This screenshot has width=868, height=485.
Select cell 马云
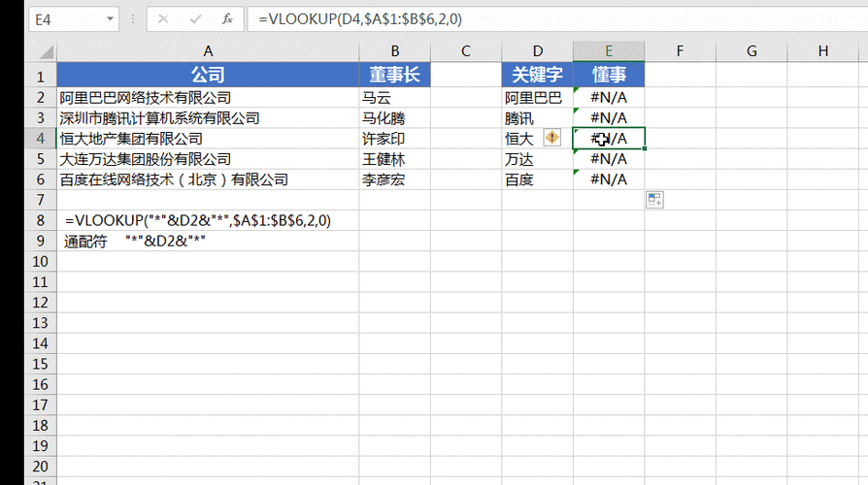[x=395, y=97]
